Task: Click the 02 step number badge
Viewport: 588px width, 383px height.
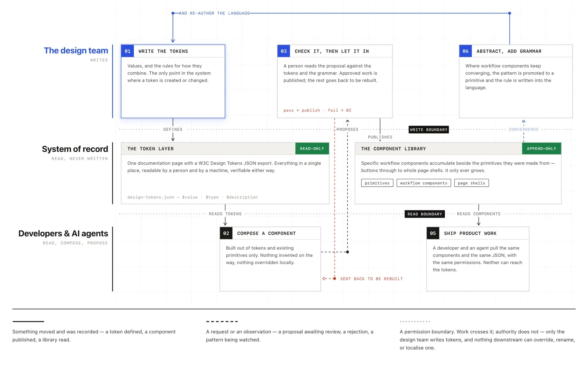Action: (x=226, y=233)
